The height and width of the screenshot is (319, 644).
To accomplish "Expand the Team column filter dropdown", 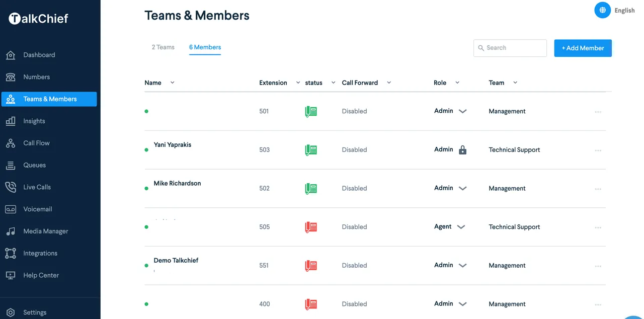I will (x=515, y=83).
